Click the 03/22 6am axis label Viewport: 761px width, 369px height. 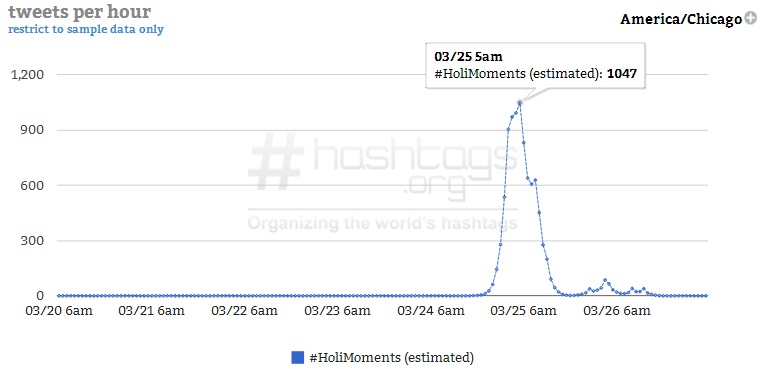[245, 311]
